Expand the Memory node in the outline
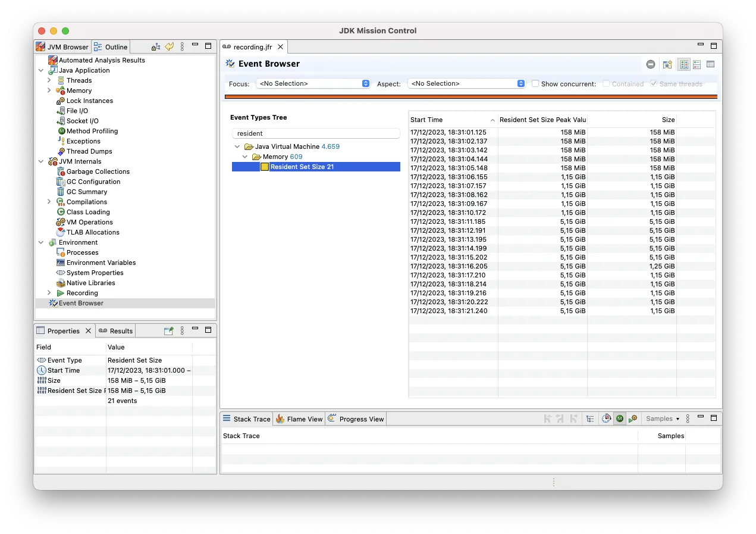The width and height of the screenshot is (756, 534). (49, 90)
